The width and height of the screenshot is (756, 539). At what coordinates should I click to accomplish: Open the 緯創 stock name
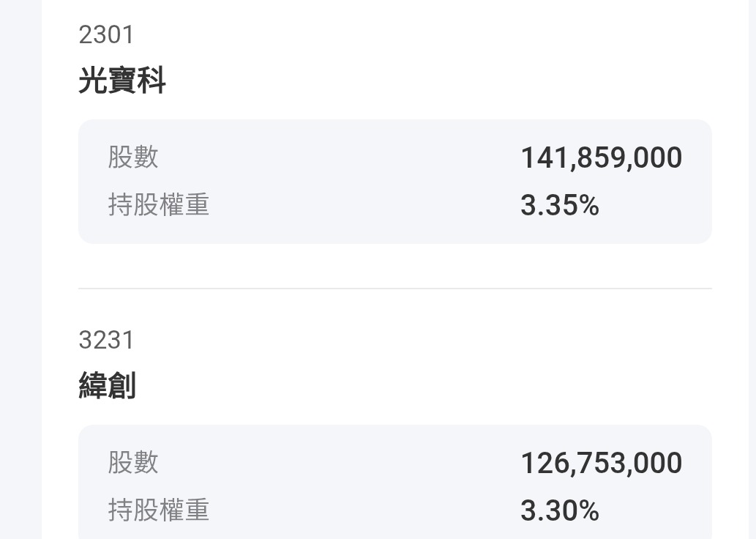tap(108, 386)
